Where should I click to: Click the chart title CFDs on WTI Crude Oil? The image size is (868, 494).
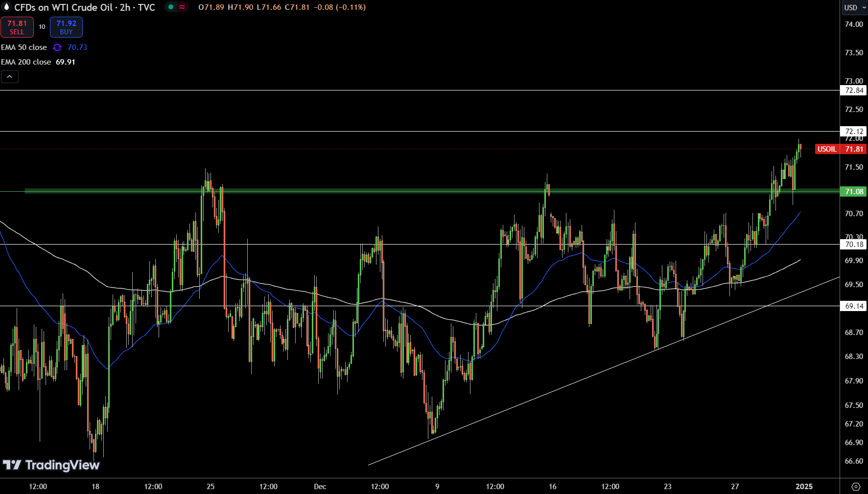[63, 7]
